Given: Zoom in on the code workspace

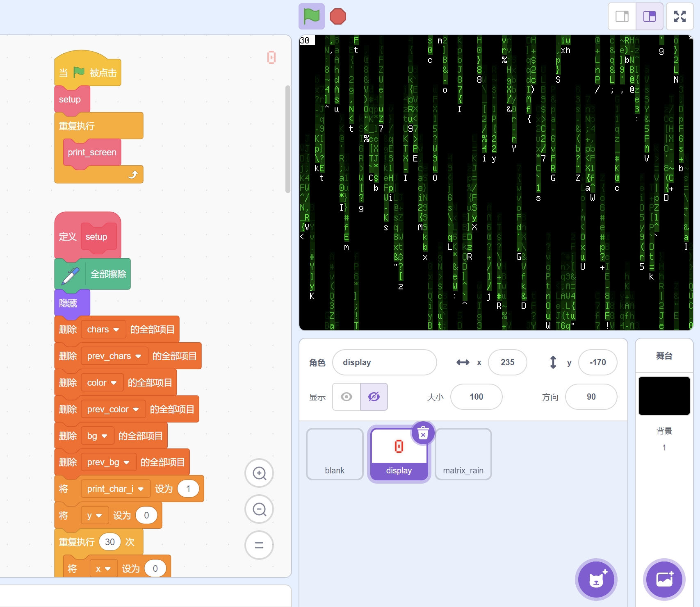Looking at the screenshot, I should point(259,473).
